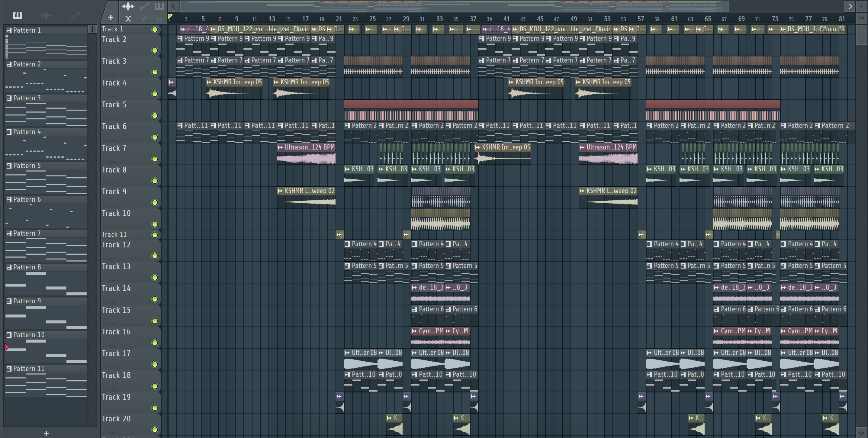Open clip menu icon of KSHMR Im..eep 05 on Track 7
This screenshot has width=868, height=438.
[477, 147]
